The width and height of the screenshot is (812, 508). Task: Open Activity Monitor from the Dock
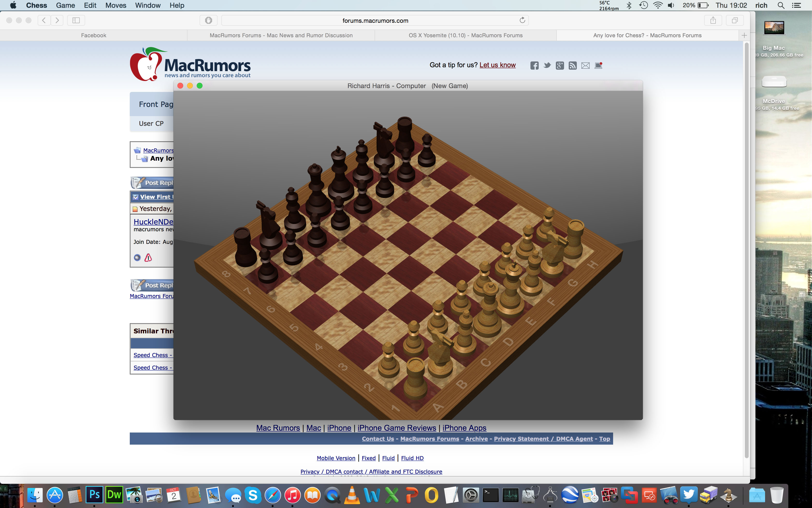[x=510, y=495]
